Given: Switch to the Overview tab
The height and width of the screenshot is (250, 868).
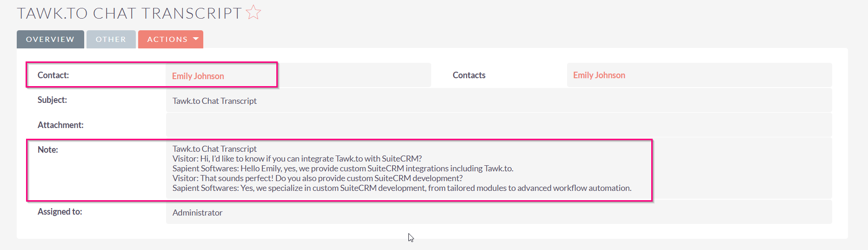Looking at the screenshot, I should (x=50, y=40).
